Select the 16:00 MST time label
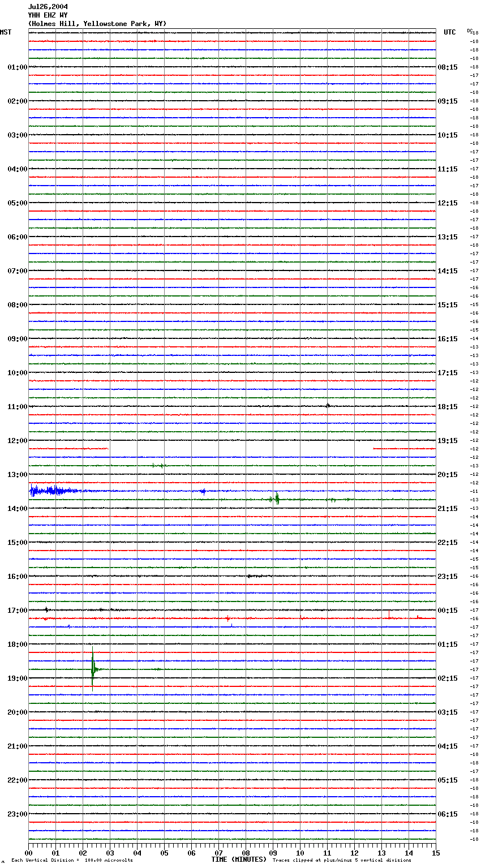The height and width of the screenshot is (868, 481). [x=17, y=577]
